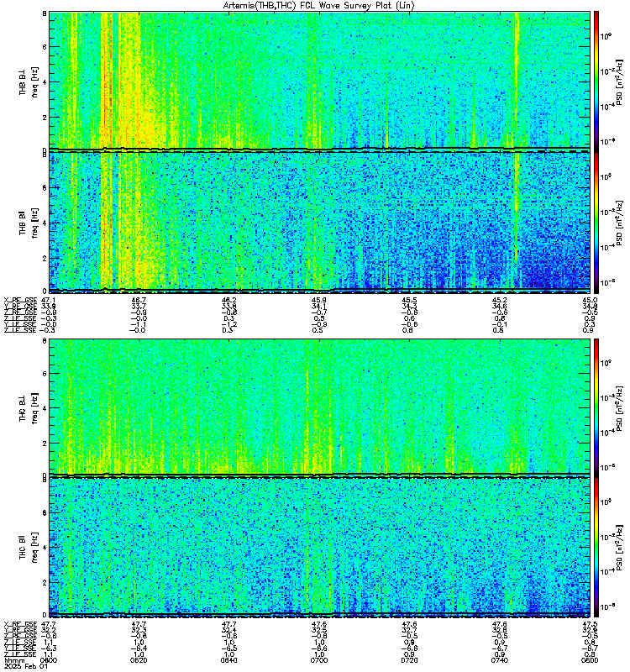The height and width of the screenshot is (672, 630).
Task: Click the THB X_RE_GSE value '46.2'
Action: [x=228, y=300]
